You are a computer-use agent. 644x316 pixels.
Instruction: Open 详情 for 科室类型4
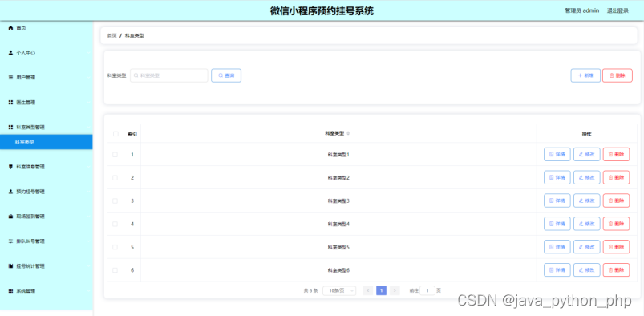(557, 224)
